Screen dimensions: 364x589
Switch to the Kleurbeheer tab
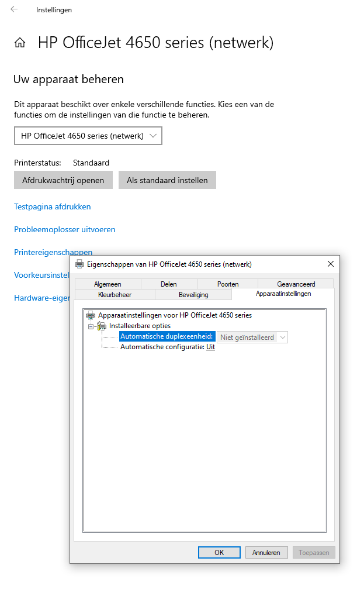[x=115, y=295]
